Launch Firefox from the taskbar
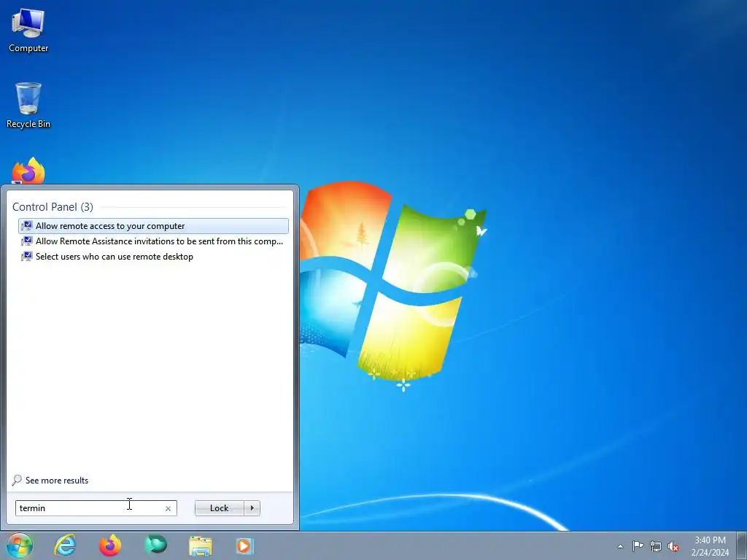 (110, 545)
